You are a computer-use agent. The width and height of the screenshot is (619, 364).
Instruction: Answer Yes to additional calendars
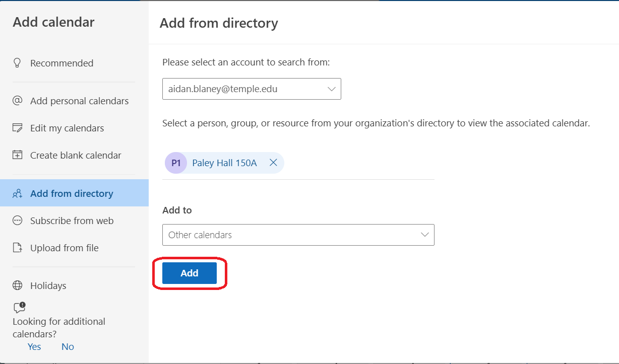(34, 346)
